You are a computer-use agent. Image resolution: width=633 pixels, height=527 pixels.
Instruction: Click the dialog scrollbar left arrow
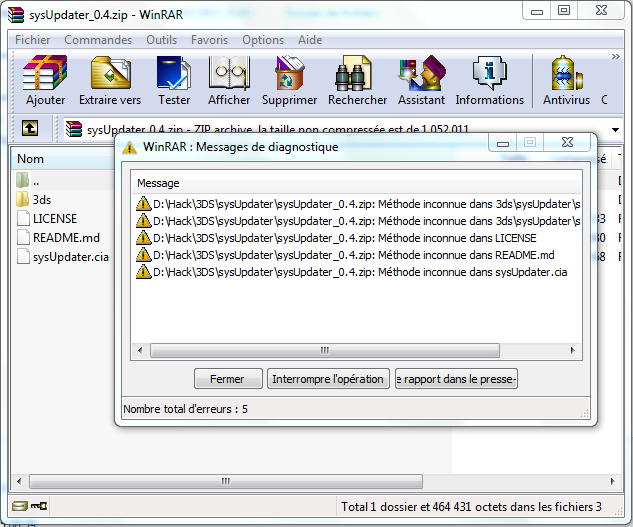point(140,350)
